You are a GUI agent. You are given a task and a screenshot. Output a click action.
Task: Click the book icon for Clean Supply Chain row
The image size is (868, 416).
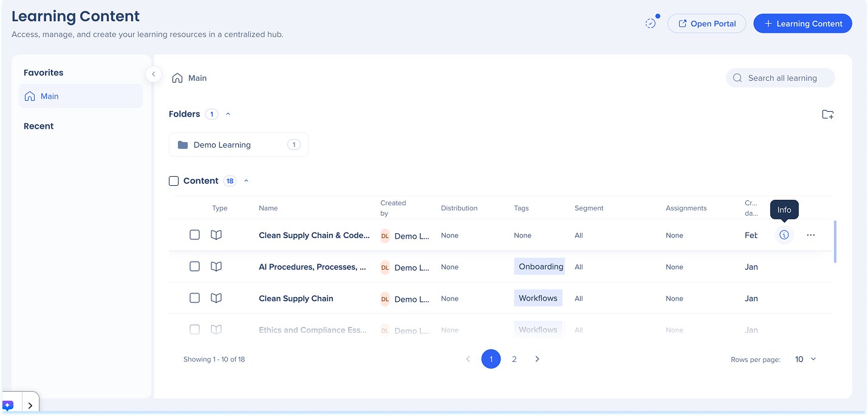click(x=216, y=298)
